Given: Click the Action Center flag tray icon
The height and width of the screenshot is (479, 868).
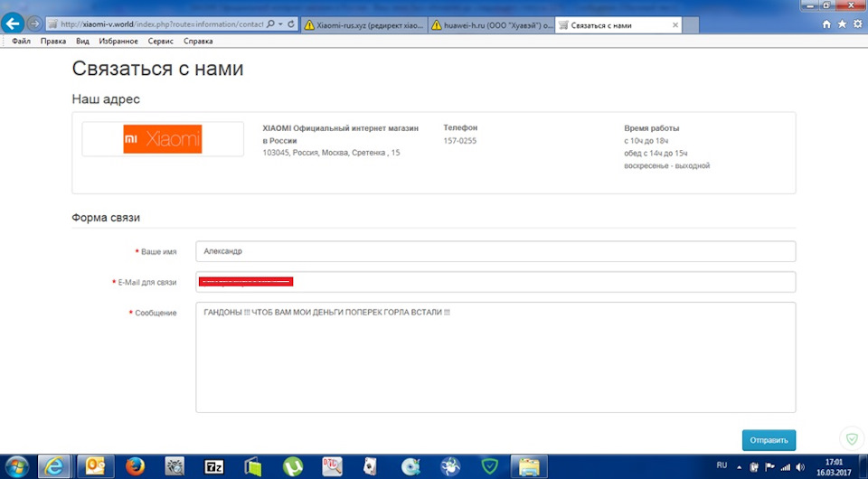Looking at the screenshot, I should (769, 467).
